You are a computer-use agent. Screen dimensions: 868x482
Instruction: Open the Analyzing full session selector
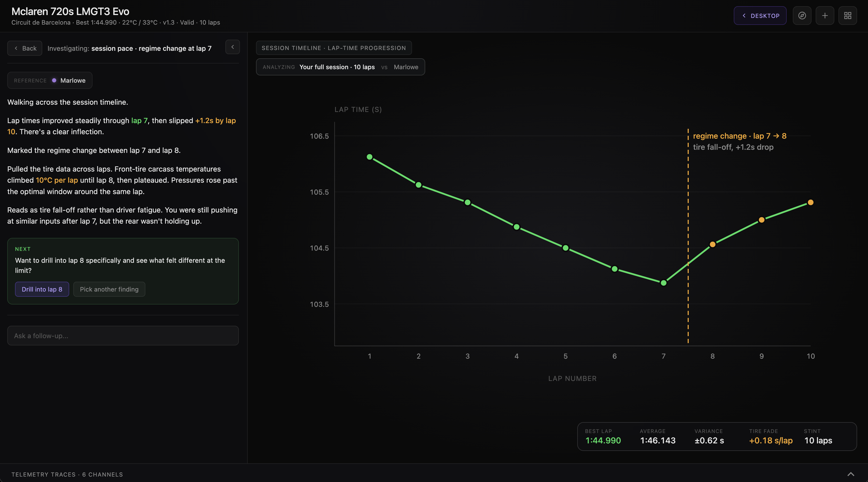coord(340,67)
